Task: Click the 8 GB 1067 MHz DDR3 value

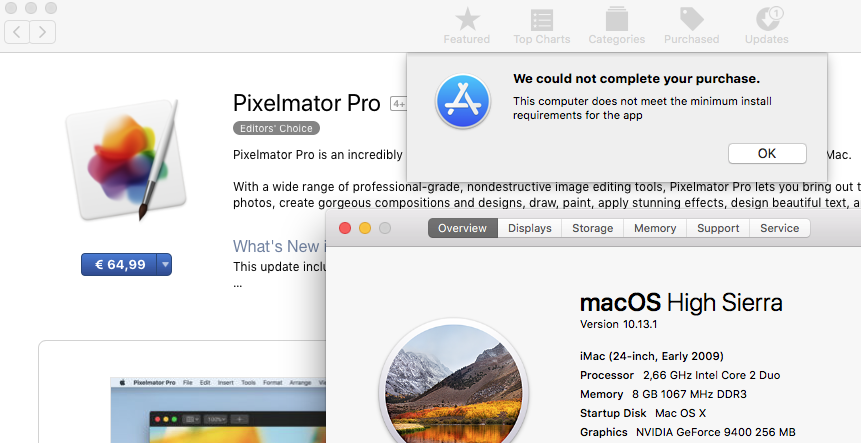Action: [x=689, y=394]
